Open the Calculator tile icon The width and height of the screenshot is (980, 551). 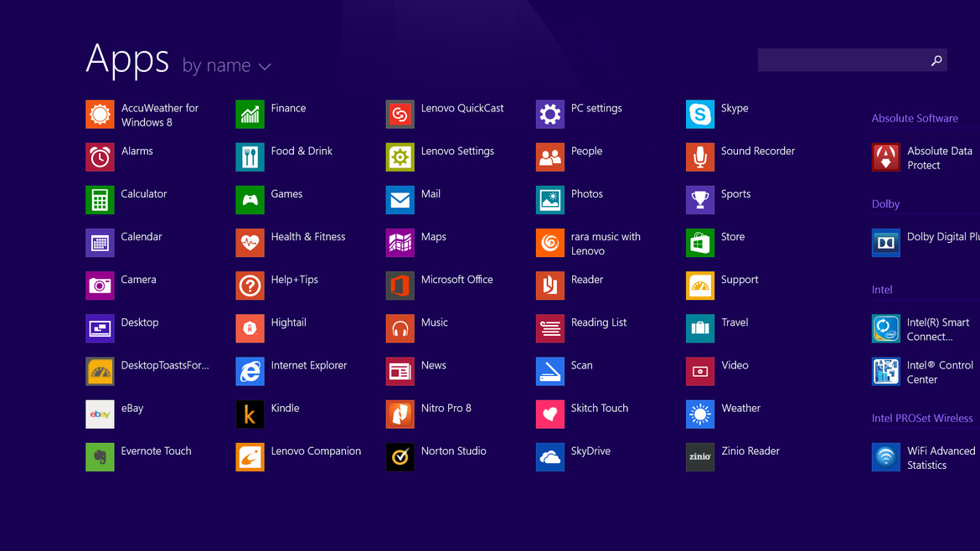[x=100, y=200]
